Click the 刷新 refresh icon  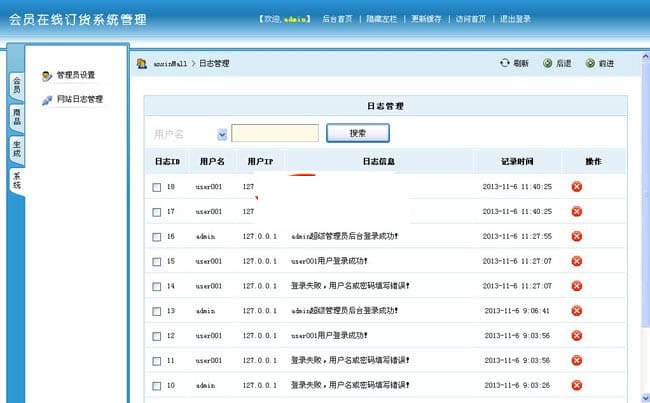[504, 63]
